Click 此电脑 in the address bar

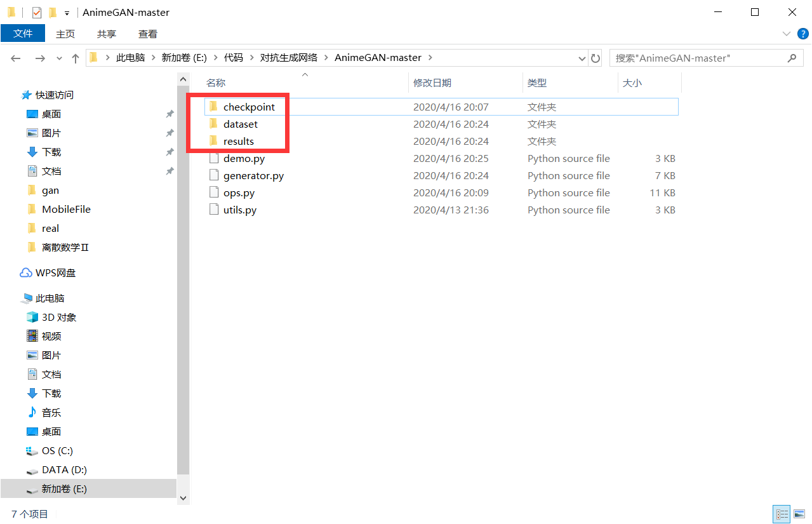click(130, 57)
